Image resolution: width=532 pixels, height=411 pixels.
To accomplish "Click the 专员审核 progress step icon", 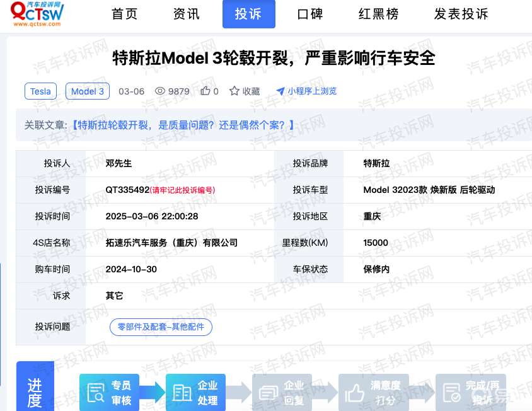I will click(95, 393).
